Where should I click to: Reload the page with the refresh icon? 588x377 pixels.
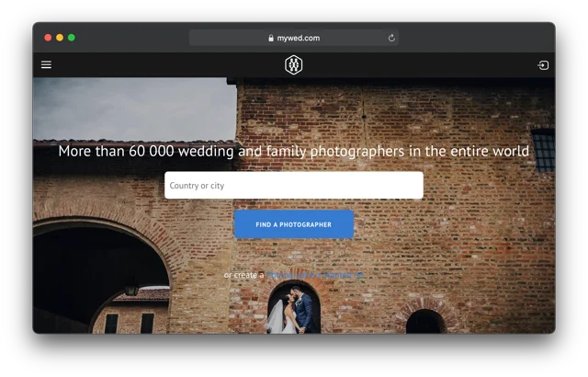(391, 38)
